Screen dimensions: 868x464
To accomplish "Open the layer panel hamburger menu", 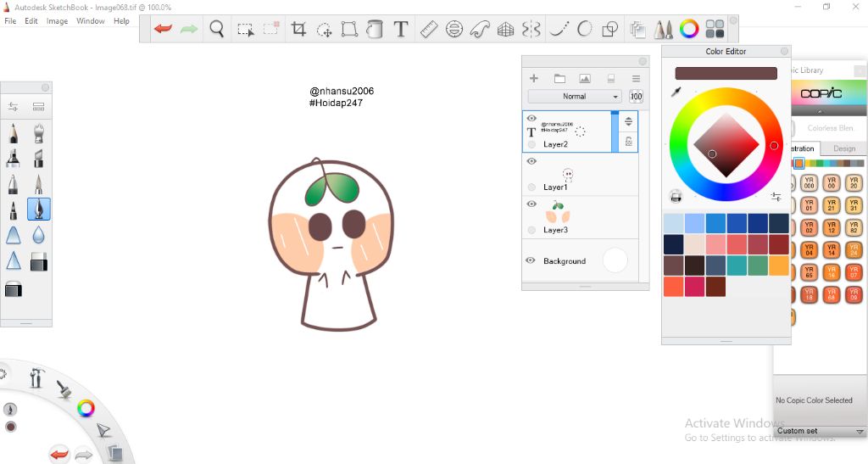I will click(636, 79).
